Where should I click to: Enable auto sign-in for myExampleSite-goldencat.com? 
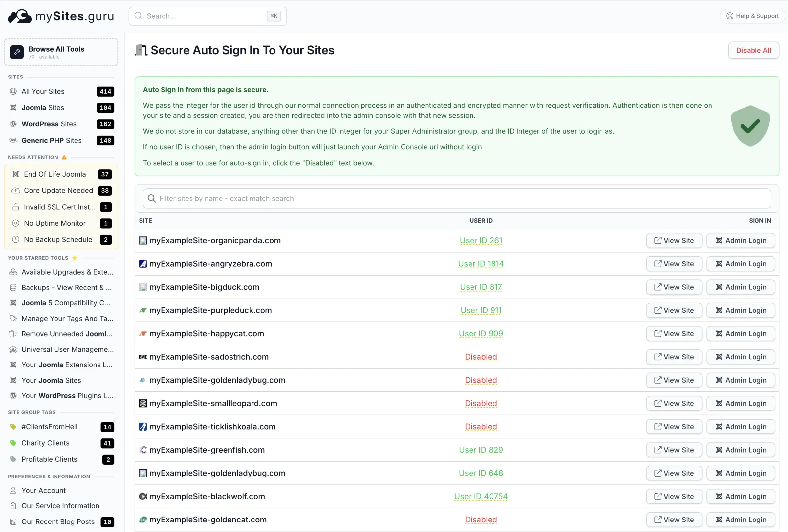tap(480, 520)
